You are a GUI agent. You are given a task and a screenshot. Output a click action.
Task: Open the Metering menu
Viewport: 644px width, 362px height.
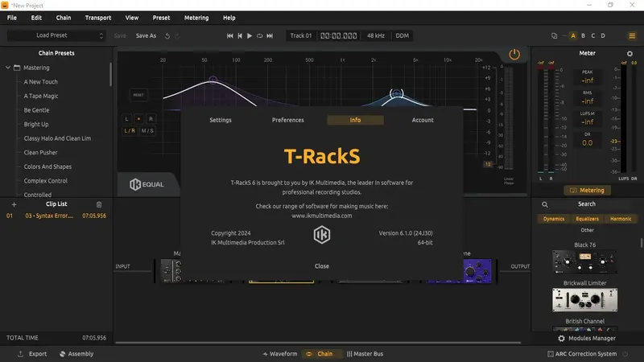click(x=196, y=18)
